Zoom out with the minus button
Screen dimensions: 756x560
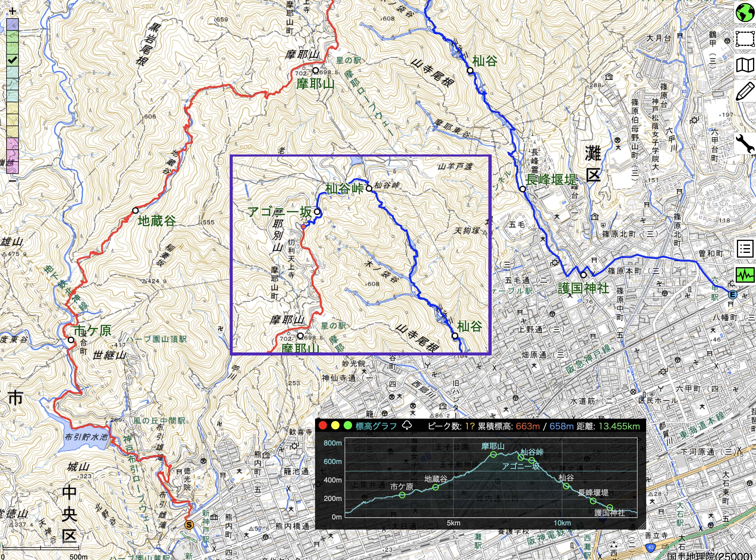[x=13, y=180]
